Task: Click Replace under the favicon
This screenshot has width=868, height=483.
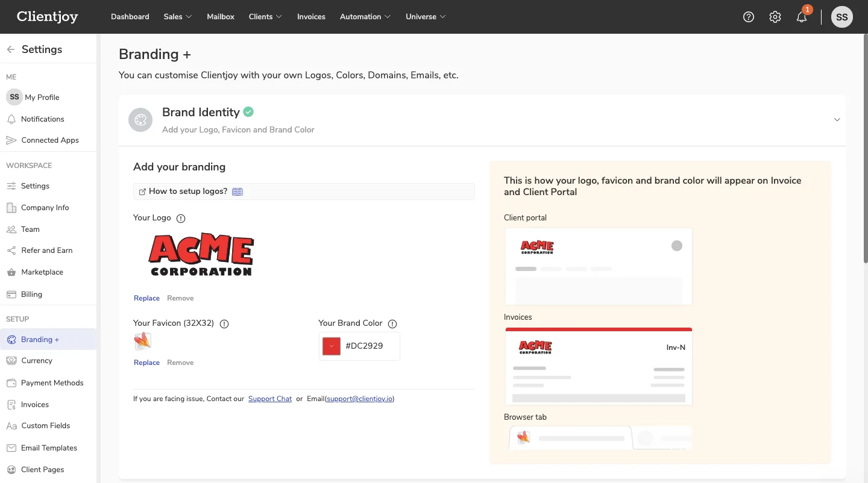Action: pos(146,363)
